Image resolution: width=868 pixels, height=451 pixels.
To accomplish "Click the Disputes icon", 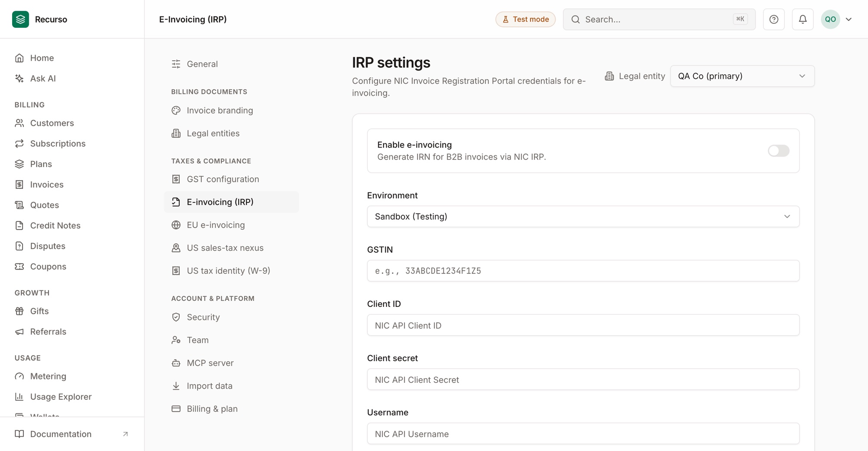I will point(19,246).
